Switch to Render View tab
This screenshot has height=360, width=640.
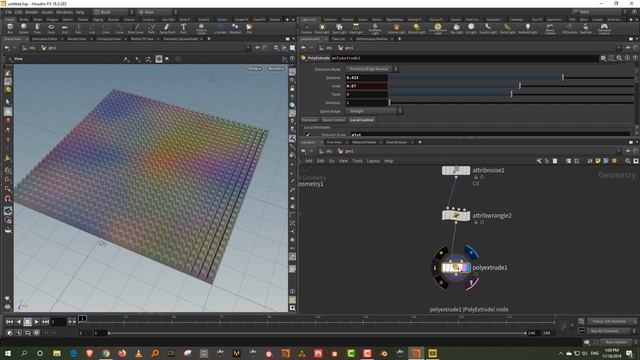77,39
